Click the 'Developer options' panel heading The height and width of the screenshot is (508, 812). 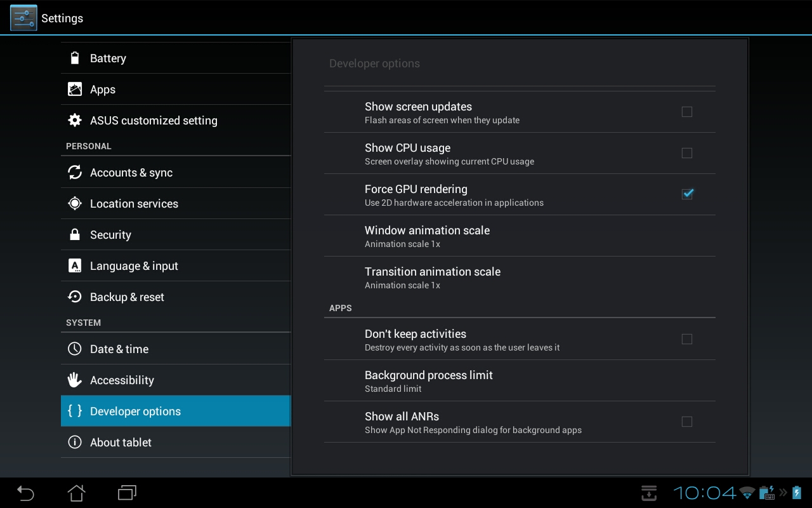374,63
